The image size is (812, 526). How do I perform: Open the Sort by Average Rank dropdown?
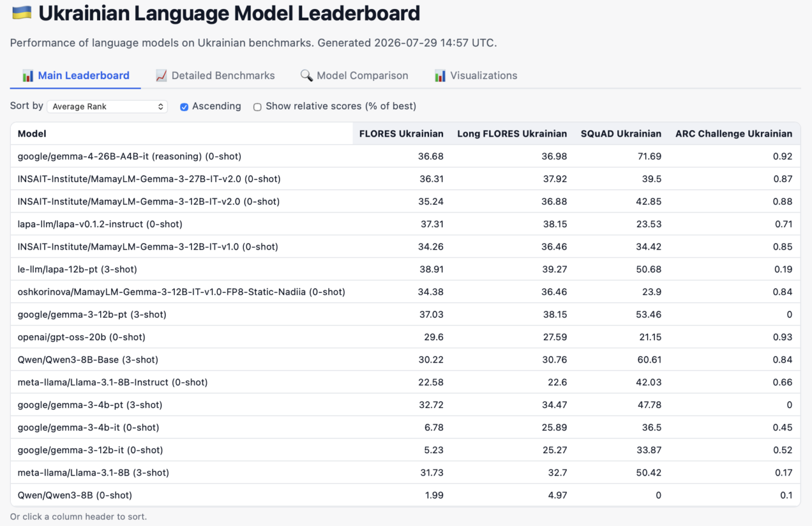click(107, 106)
